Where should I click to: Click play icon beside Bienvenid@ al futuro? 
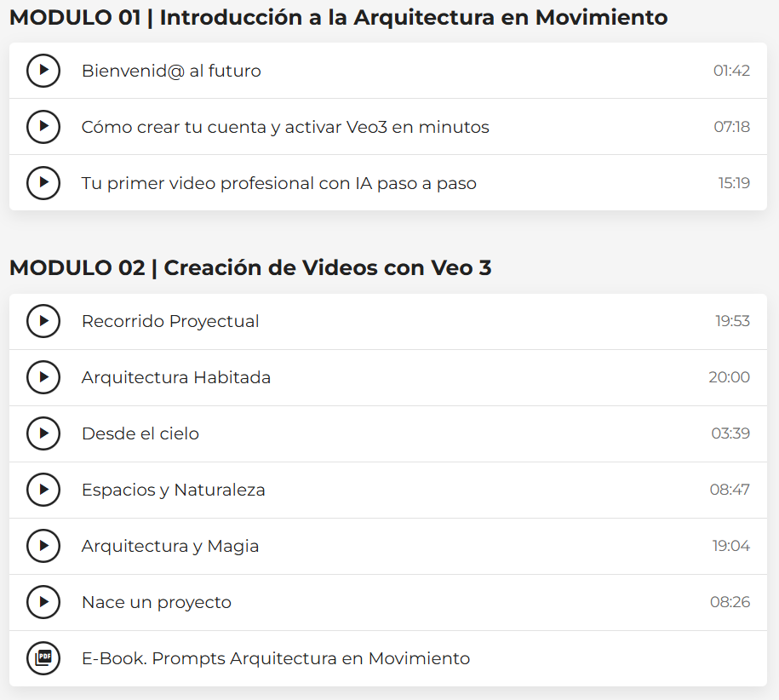tap(43, 71)
